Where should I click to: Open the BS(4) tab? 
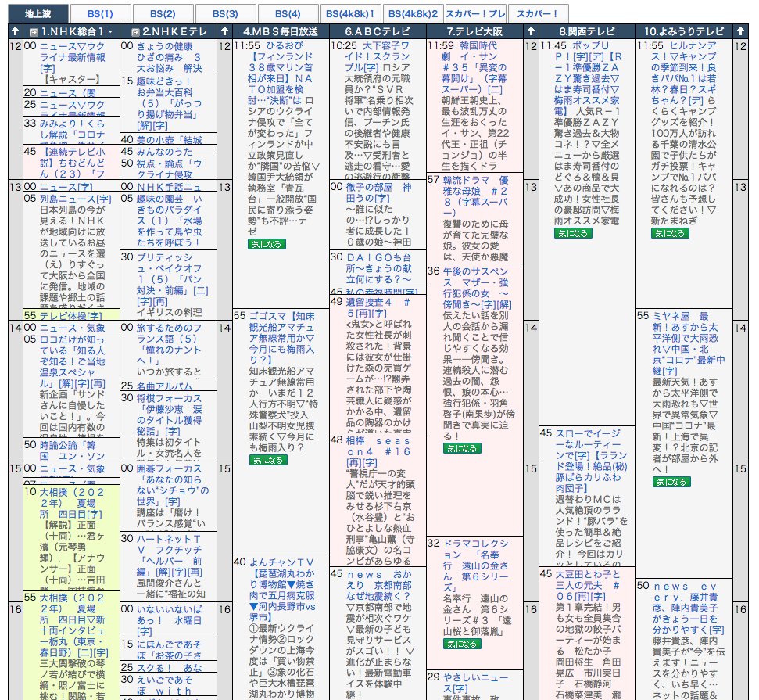coord(288,14)
